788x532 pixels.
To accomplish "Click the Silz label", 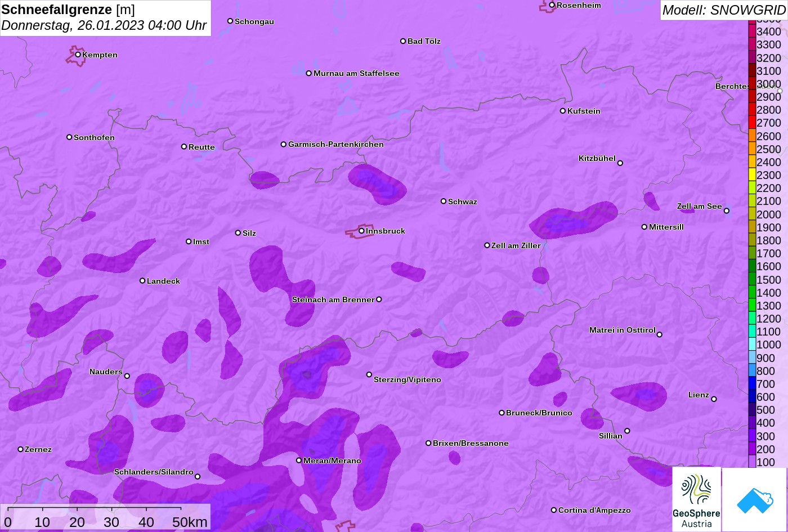I will tap(249, 233).
